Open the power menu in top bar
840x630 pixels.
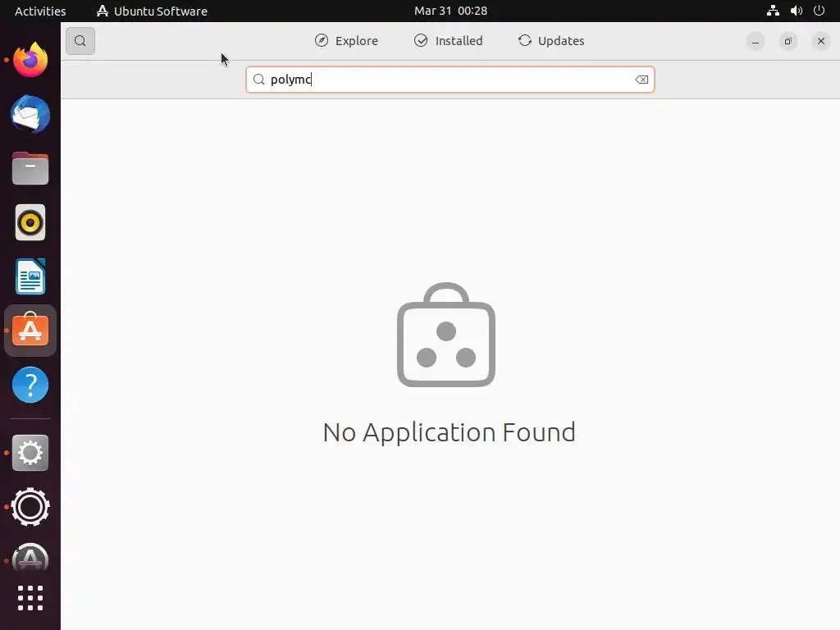(x=819, y=11)
